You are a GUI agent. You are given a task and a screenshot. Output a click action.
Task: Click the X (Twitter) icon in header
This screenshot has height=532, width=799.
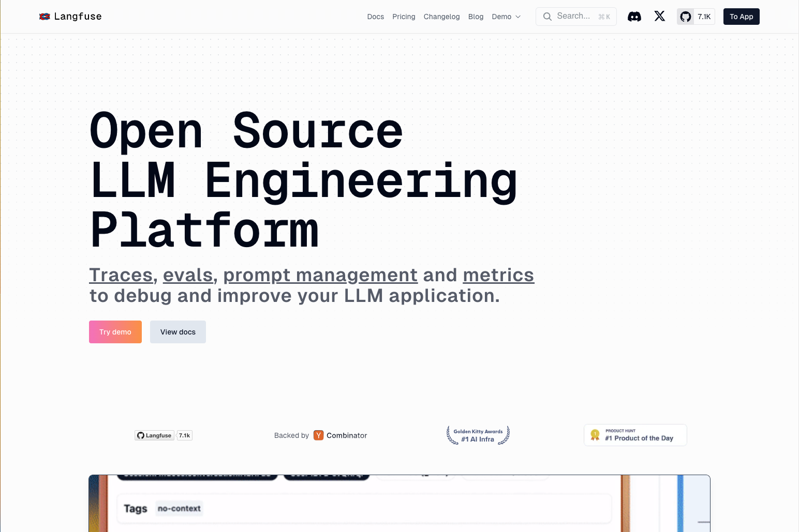(x=659, y=16)
